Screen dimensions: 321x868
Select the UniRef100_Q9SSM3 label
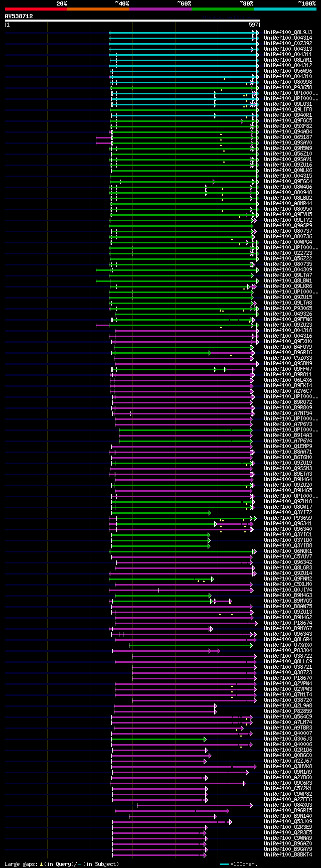click(x=288, y=468)
